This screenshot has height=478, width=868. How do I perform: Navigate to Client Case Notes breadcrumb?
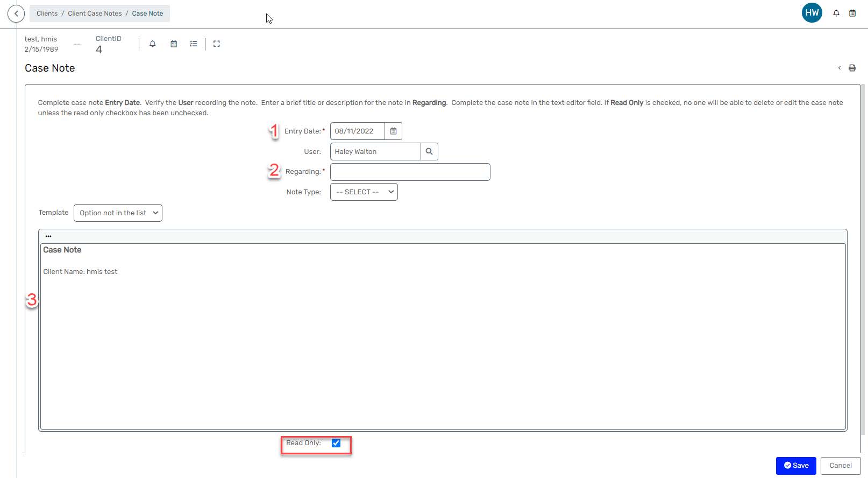[x=95, y=13]
